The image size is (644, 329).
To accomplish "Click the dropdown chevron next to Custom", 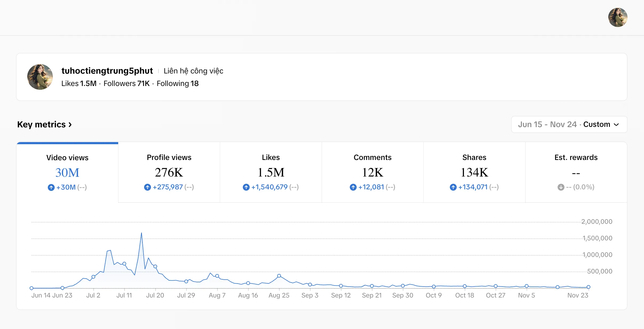I will [616, 125].
